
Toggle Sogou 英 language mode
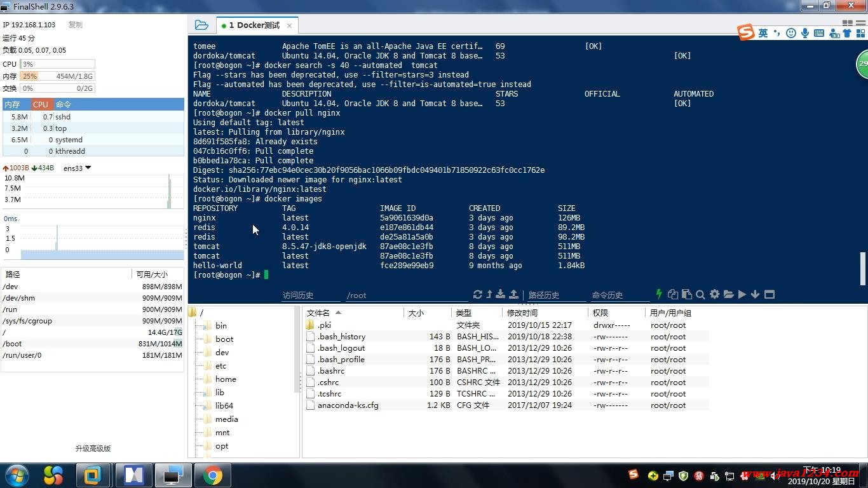pyautogui.click(x=763, y=33)
